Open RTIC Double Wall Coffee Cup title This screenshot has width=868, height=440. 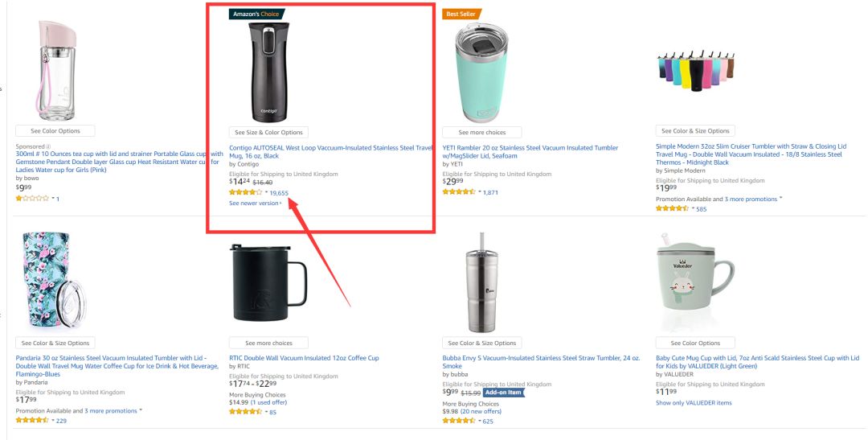(x=304, y=358)
